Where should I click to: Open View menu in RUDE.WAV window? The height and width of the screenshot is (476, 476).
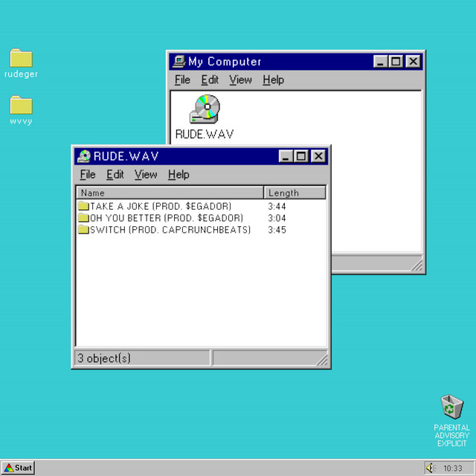click(146, 175)
